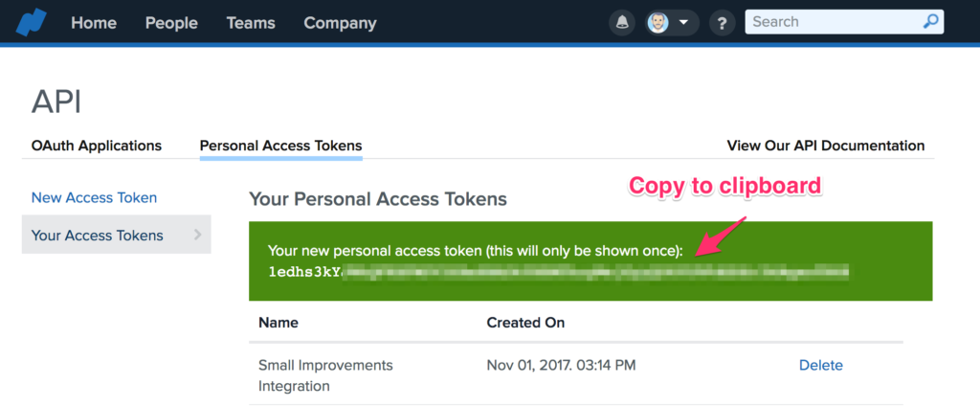Open View Our API Documentation link

(x=826, y=146)
